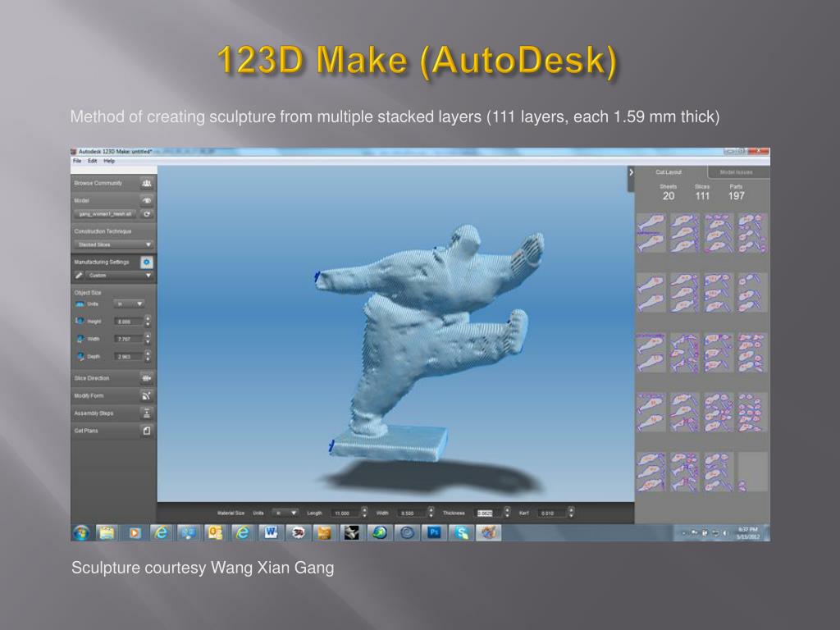The image size is (840, 630).
Task: Click the Kerf input field
Action: [552, 514]
